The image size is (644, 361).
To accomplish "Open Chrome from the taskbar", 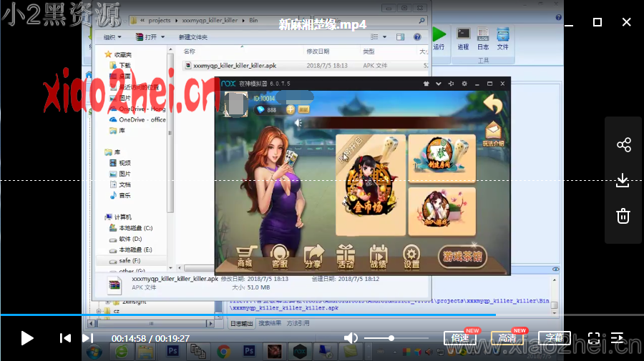I will click(224, 352).
